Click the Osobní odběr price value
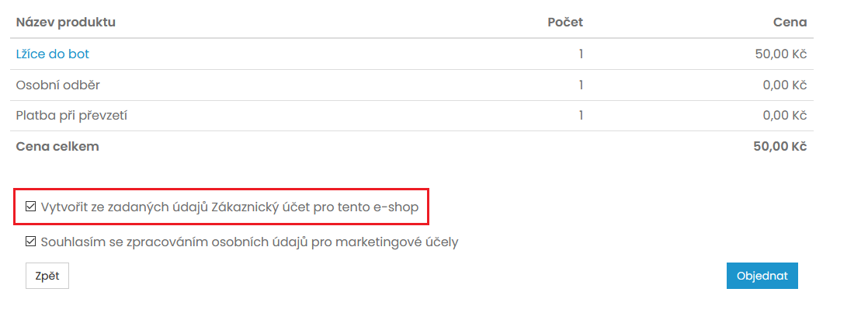 click(784, 85)
